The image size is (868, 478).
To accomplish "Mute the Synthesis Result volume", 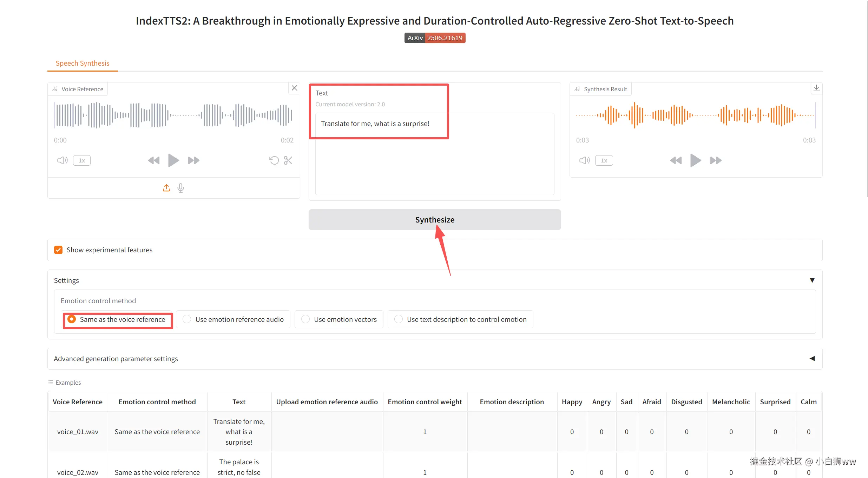I will pos(584,160).
